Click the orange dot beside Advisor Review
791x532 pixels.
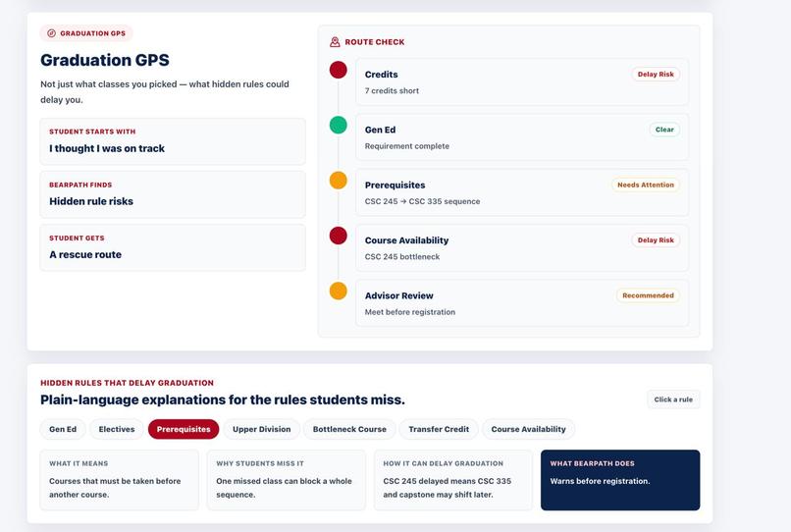tap(338, 292)
